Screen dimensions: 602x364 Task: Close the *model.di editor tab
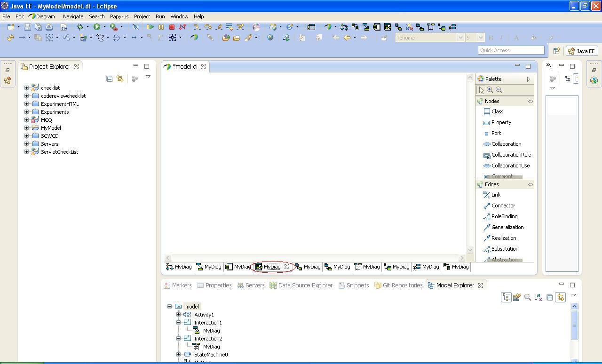204,67
